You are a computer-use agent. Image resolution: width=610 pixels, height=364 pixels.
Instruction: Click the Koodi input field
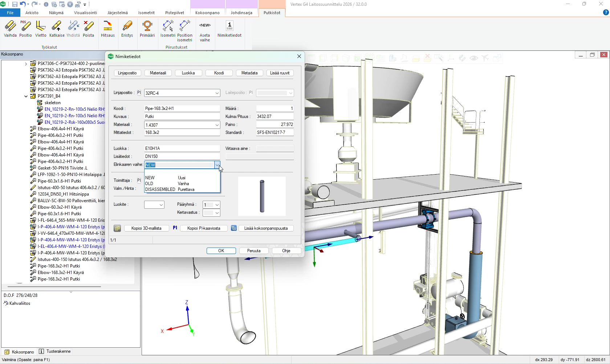182,109
